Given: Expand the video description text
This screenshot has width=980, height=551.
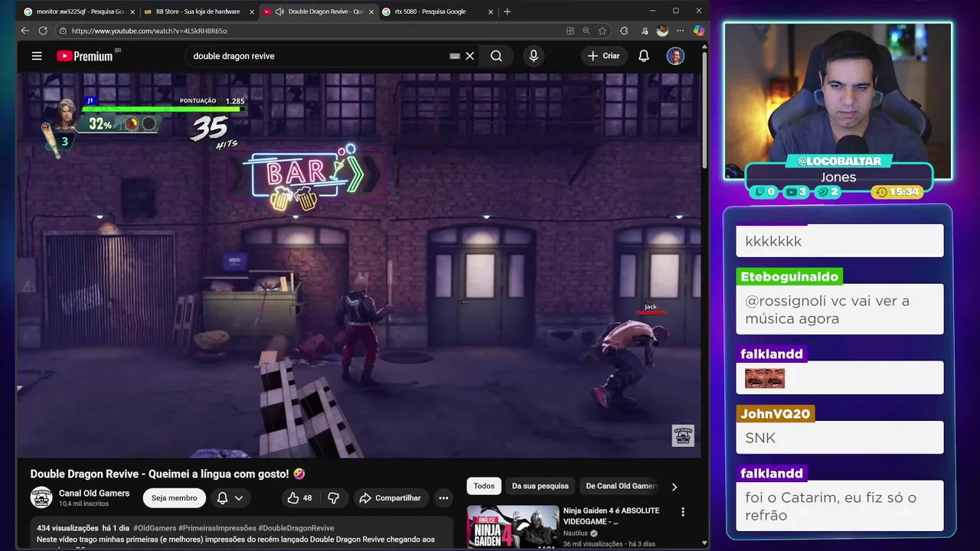Looking at the screenshot, I should click(242, 533).
